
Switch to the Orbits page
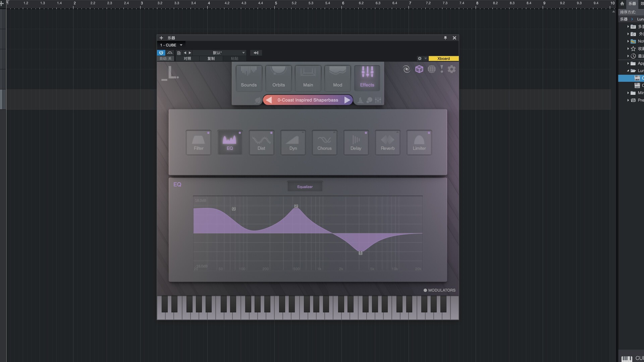tap(278, 78)
